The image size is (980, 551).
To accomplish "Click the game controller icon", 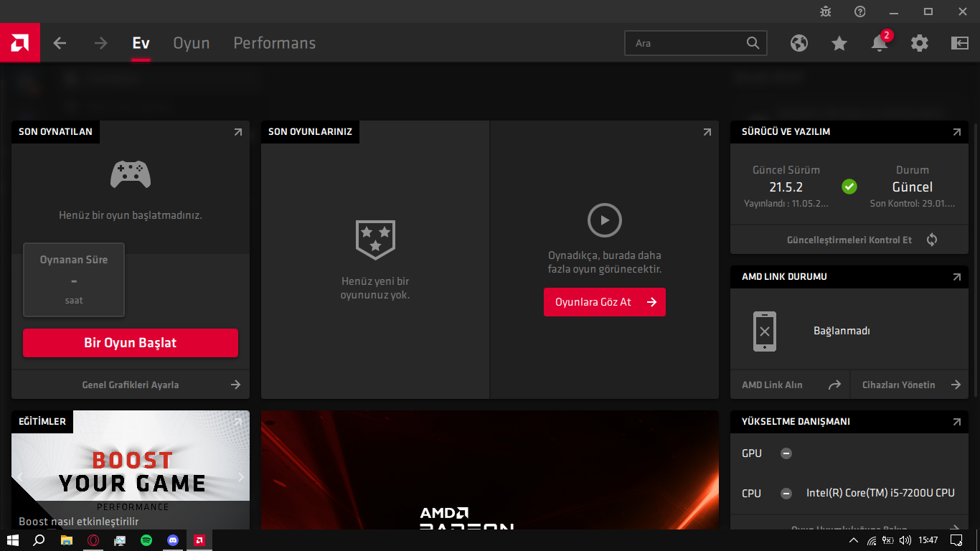I will point(131,174).
